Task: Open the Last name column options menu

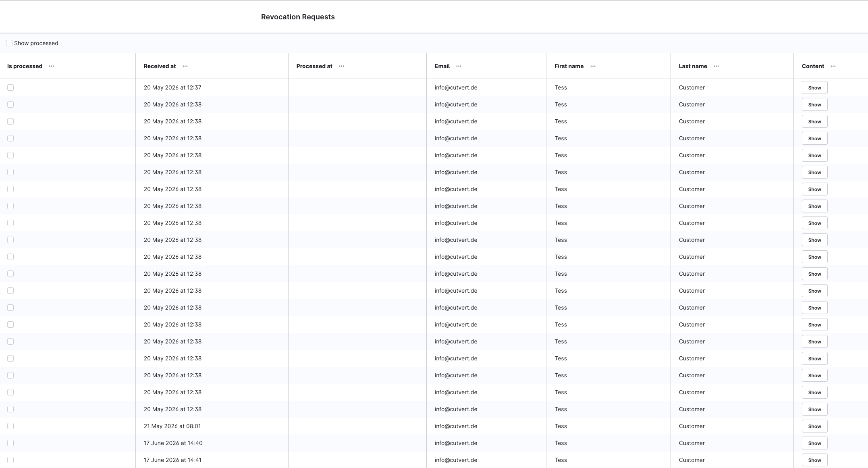Action: (x=716, y=66)
